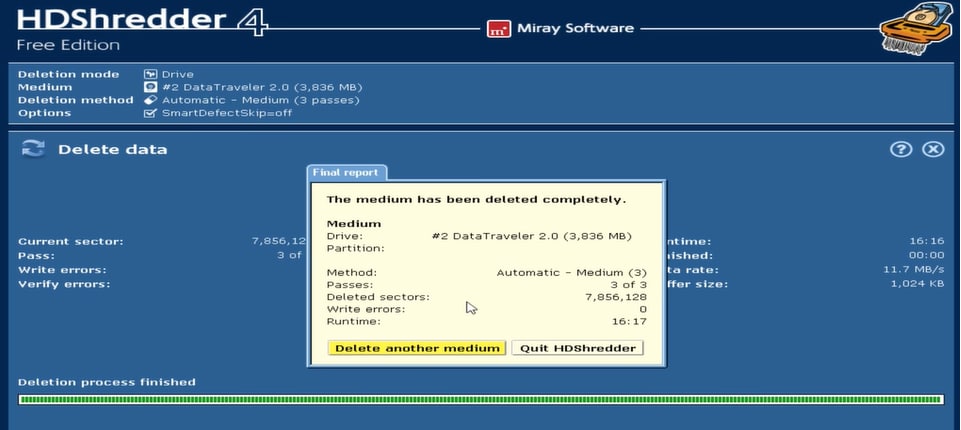Click 'Automatic - Medium (3 passes)' text
The width and height of the screenshot is (961, 430).
point(260,100)
